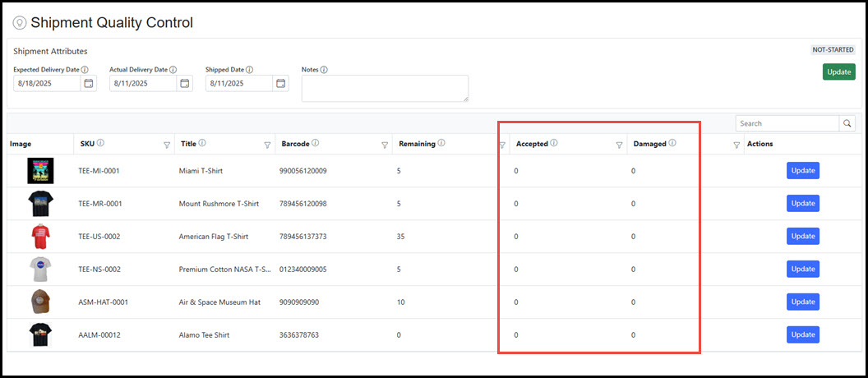
Task: Click the info icon beside Notes
Action: pos(324,70)
